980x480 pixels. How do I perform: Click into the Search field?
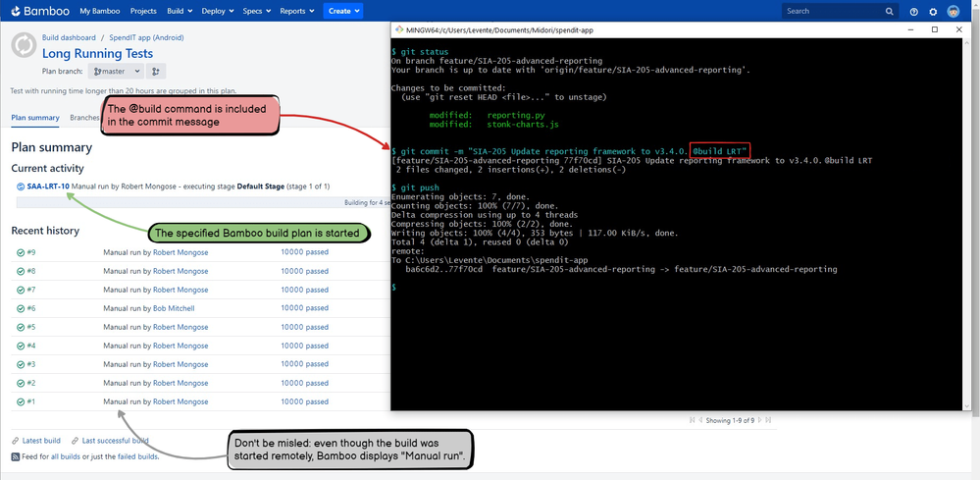(x=835, y=11)
